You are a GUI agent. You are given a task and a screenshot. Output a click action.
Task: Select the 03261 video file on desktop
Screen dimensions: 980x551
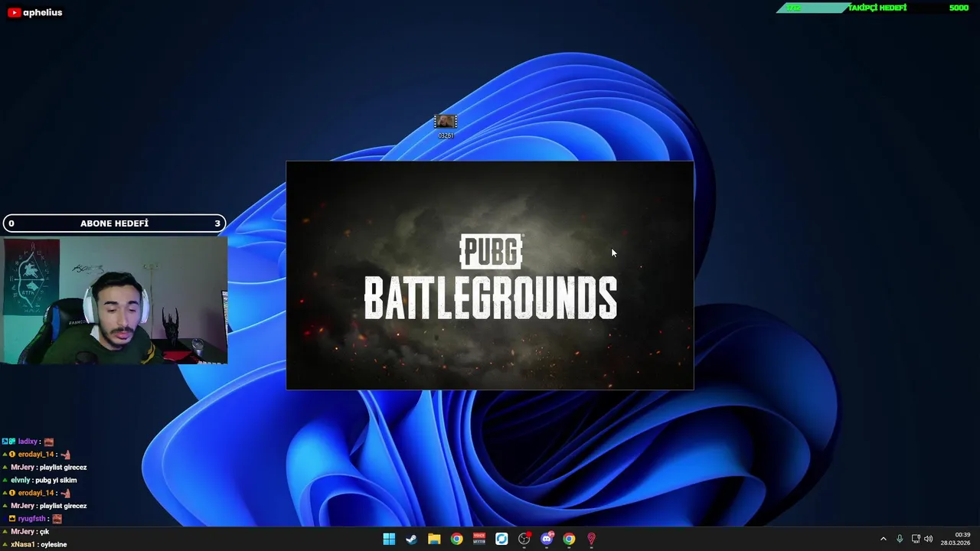pyautogui.click(x=446, y=126)
